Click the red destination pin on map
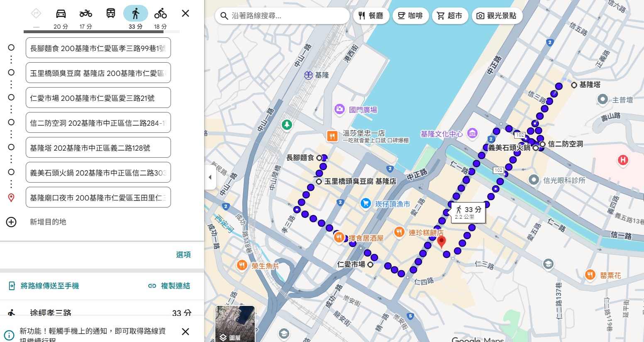Viewport: 644px width, 342px height. (442, 241)
